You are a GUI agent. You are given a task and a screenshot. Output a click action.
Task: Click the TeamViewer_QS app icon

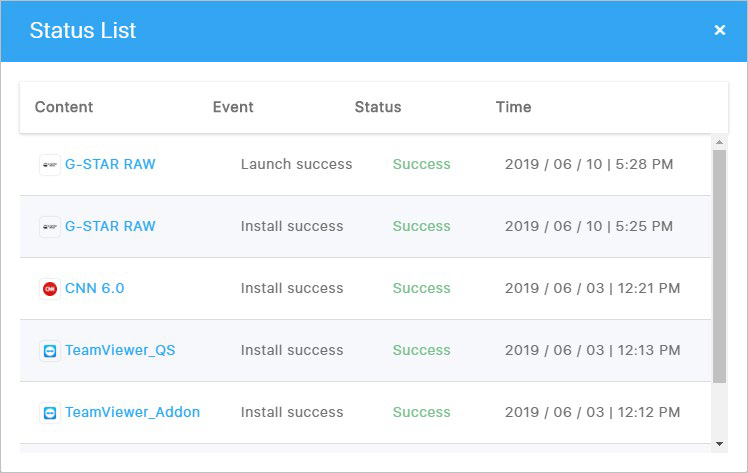click(x=50, y=351)
